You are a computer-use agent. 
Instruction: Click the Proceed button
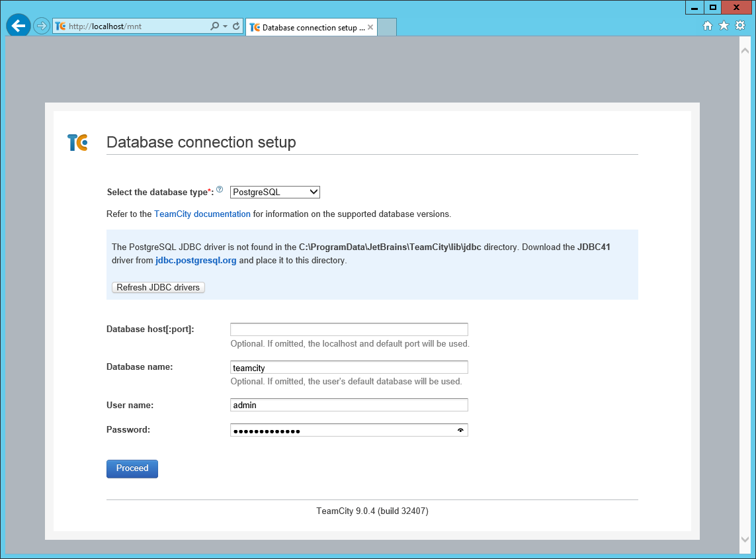[132, 468]
